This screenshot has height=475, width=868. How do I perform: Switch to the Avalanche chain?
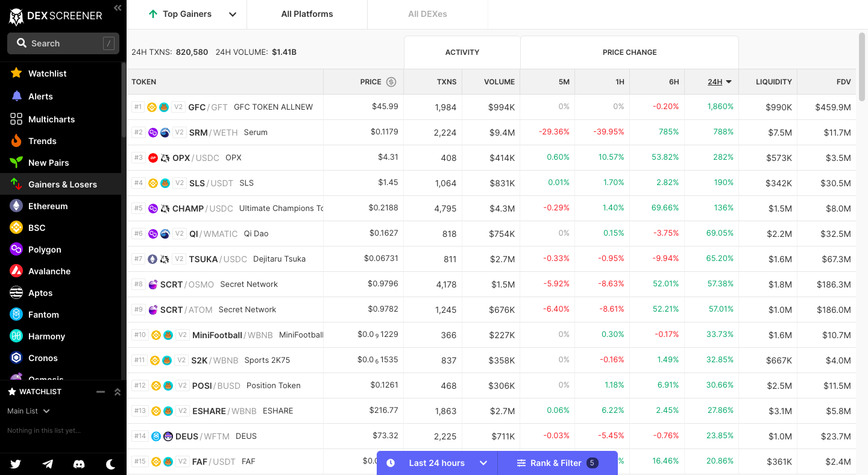pyautogui.click(x=60, y=271)
